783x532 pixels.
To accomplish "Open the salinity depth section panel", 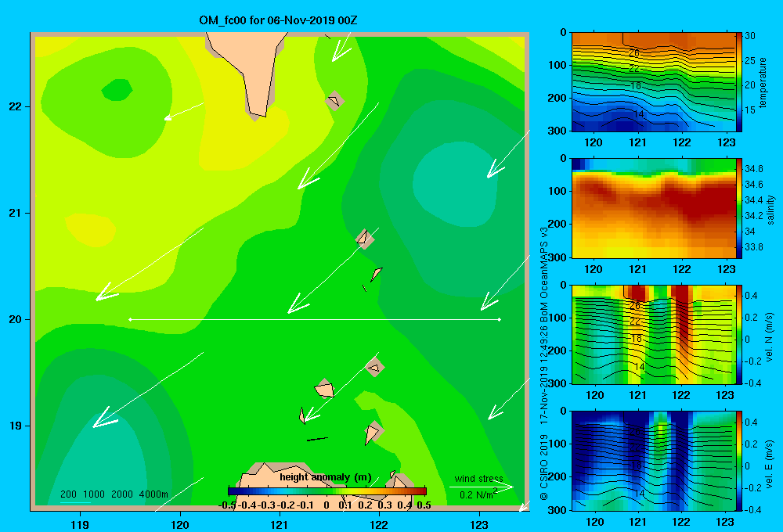I will click(654, 208).
